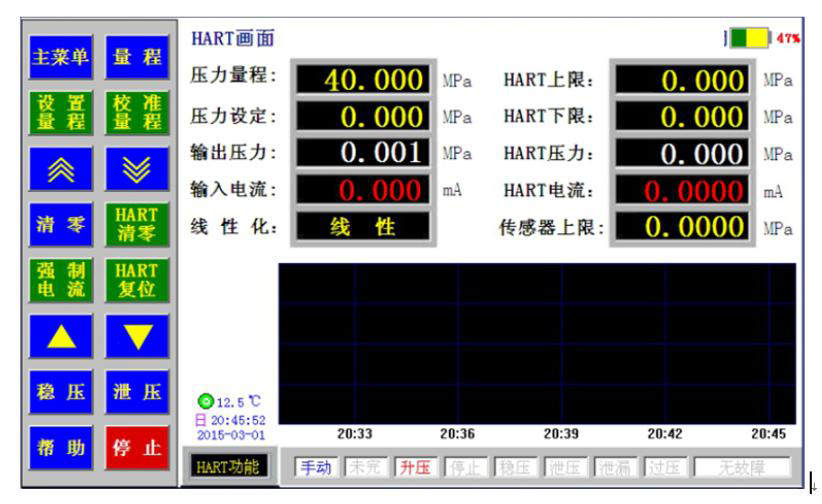Toggle the 稳压 status indicator in bottom bar
822x504 pixels.
click(x=516, y=467)
